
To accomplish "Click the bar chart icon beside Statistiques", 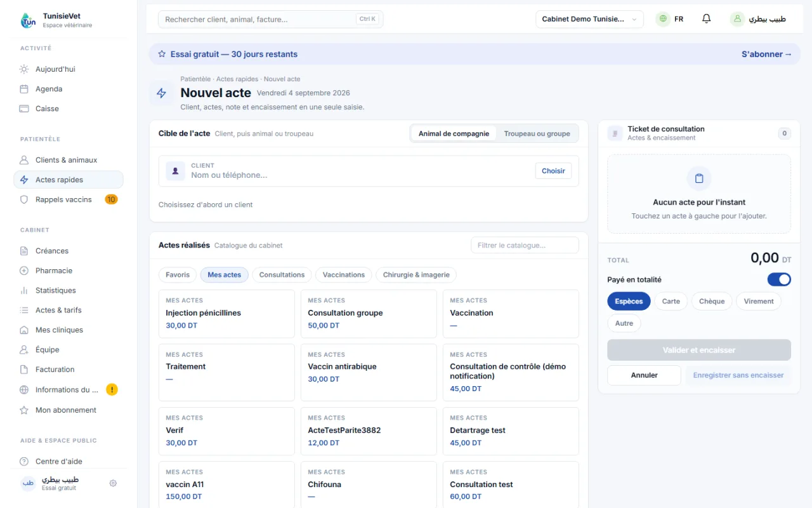I will pyautogui.click(x=24, y=290).
